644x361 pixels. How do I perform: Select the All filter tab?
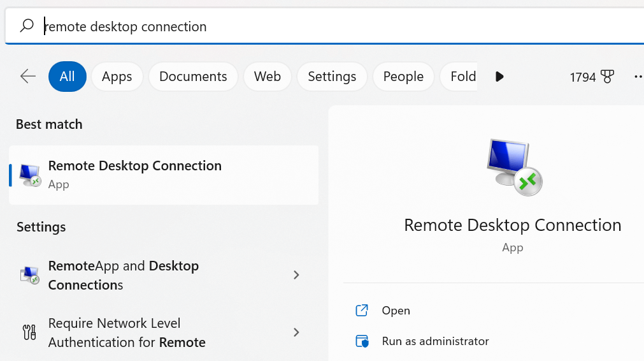(67, 77)
